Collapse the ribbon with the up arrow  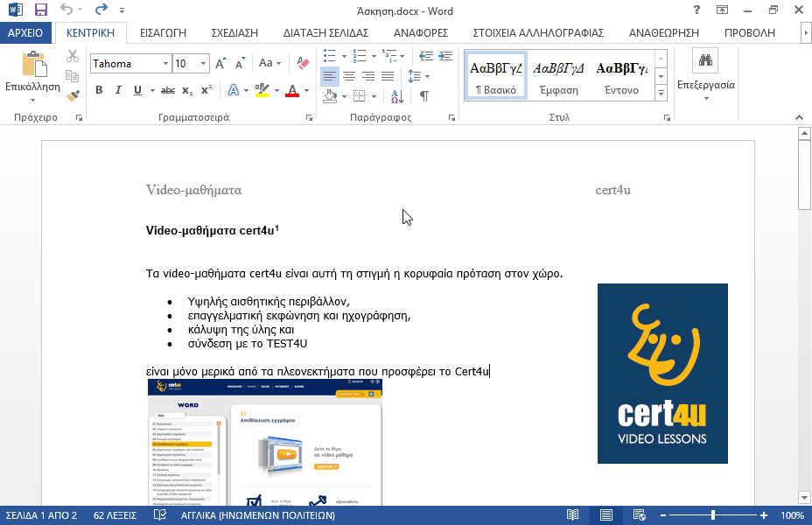click(x=799, y=117)
